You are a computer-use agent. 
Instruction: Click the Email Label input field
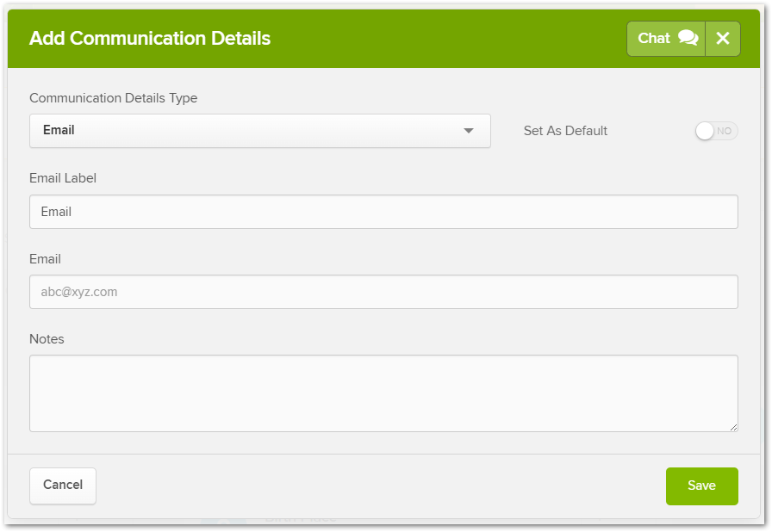(x=383, y=212)
